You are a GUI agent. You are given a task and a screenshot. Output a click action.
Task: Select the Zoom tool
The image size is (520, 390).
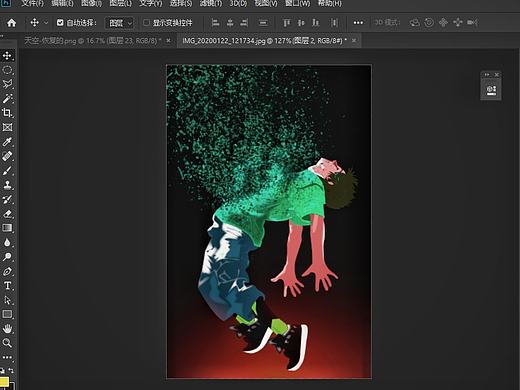[7, 343]
